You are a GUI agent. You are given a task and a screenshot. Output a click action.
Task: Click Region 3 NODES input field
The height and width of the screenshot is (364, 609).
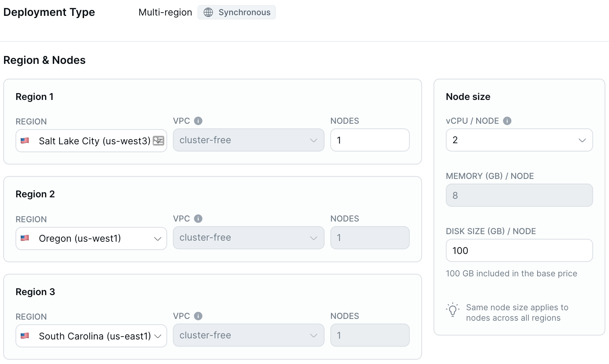coord(370,335)
